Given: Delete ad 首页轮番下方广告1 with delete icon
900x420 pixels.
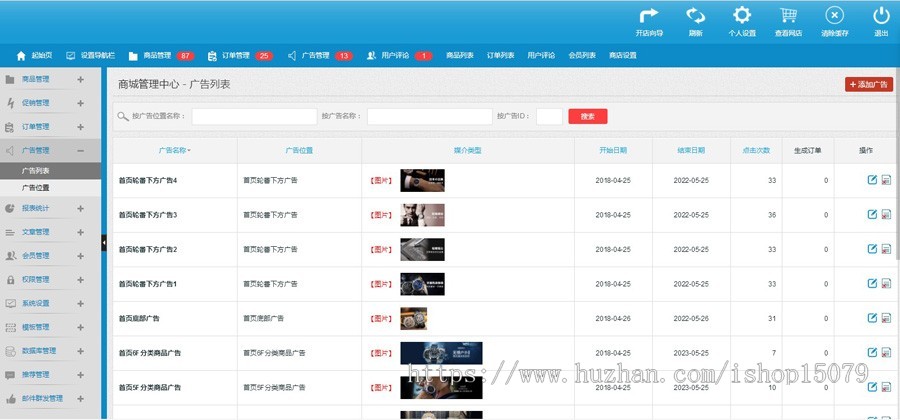Looking at the screenshot, I should point(886,283).
